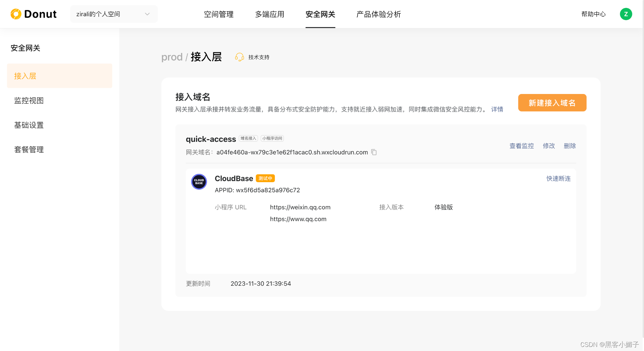Switch to the 多端应用 tab
Screen dimensions: 644x351
click(x=270, y=14)
